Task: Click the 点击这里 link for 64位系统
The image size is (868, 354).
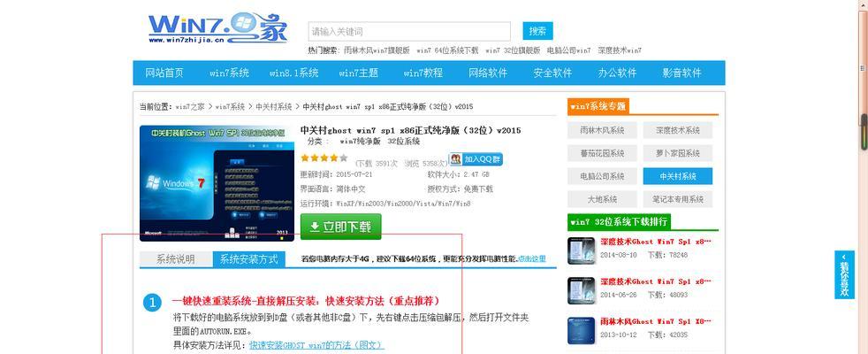Action: coord(531,258)
